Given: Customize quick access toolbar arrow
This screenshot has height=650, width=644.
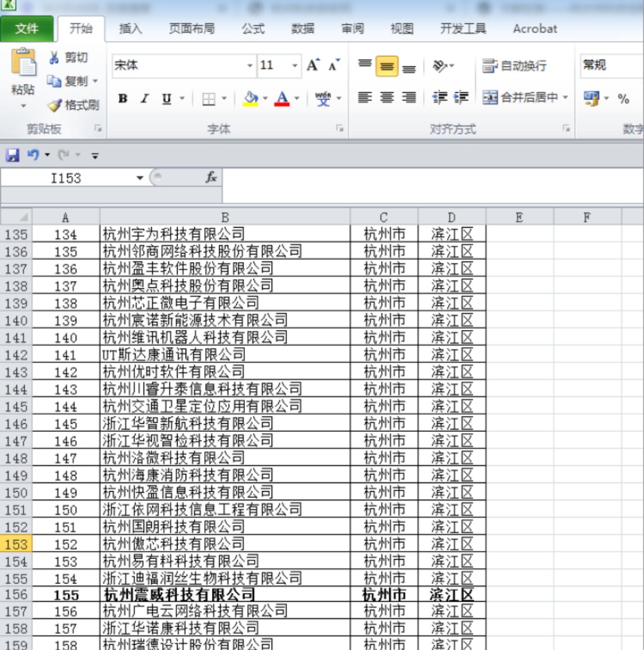Looking at the screenshot, I should (x=95, y=156).
